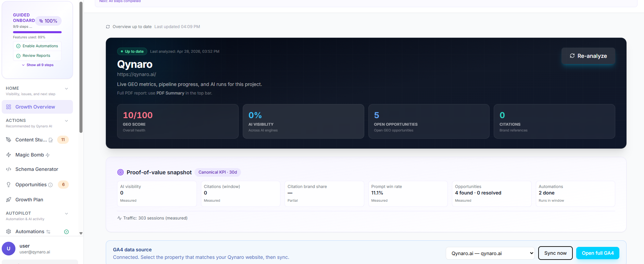Click the 100% onboarding badge
Viewport: 644px width, 264px height.
49,21
